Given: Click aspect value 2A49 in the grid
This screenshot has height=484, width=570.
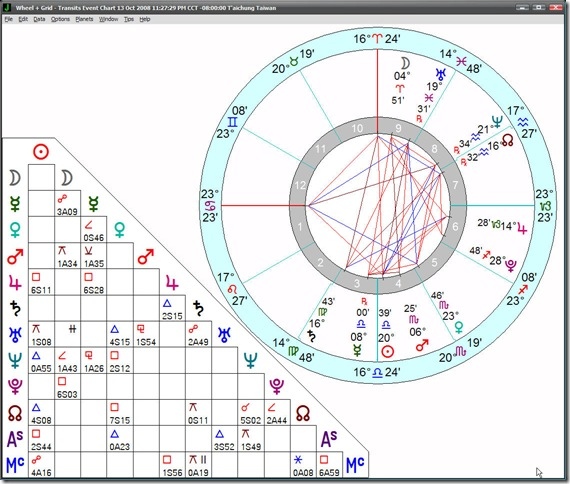Looking at the screenshot, I should [x=198, y=342].
